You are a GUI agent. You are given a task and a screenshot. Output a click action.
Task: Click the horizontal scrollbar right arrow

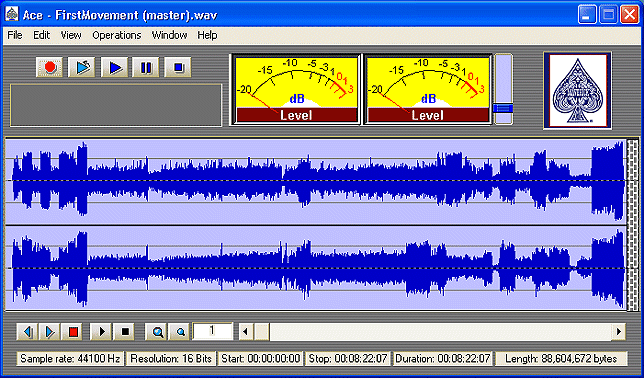618,332
